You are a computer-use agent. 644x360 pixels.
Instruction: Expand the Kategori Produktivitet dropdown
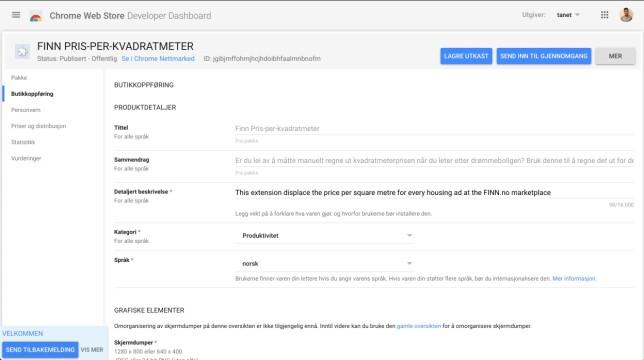324,236
